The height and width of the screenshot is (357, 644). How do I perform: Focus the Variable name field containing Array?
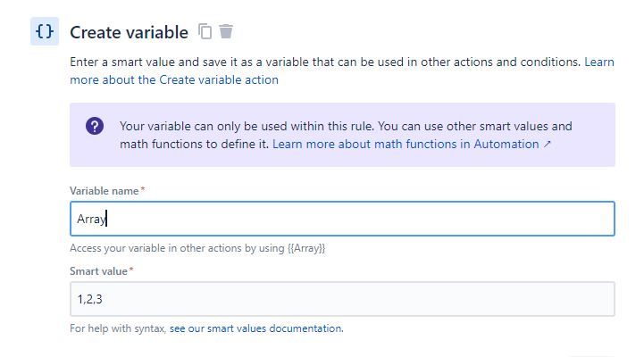(x=342, y=219)
